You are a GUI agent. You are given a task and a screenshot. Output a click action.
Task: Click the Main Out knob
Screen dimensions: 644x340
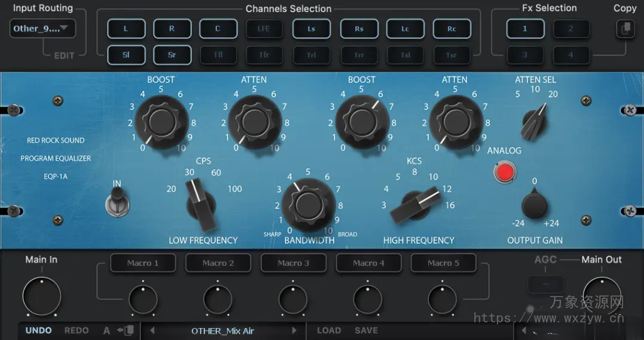coord(602,297)
